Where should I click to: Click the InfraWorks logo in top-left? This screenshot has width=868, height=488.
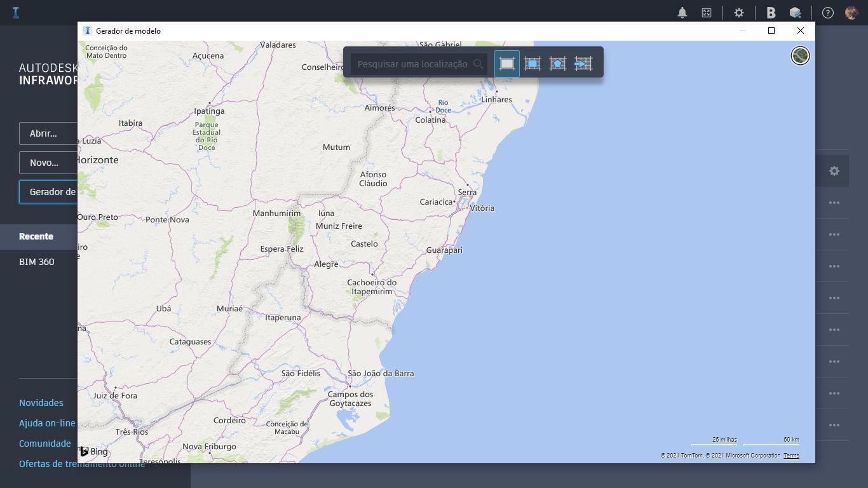[16, 13]
